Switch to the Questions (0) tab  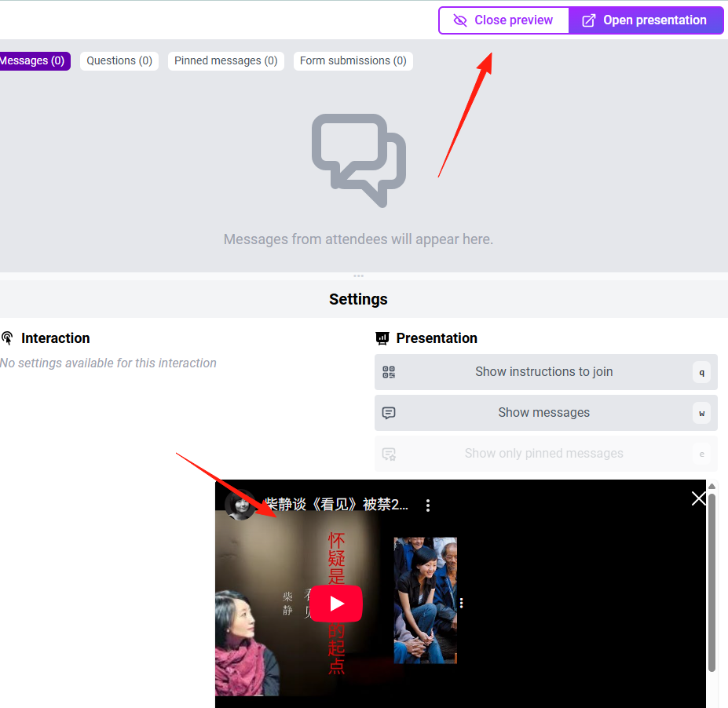[x=119, y=61]
